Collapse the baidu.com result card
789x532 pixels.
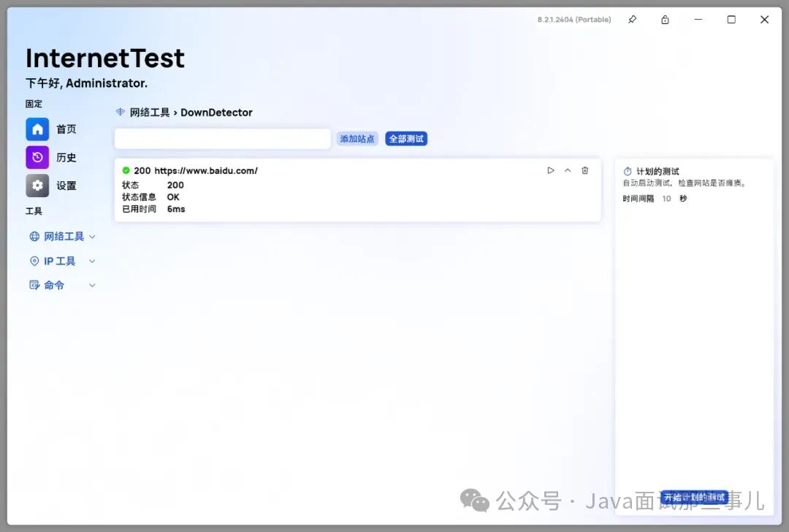point(568,170)
